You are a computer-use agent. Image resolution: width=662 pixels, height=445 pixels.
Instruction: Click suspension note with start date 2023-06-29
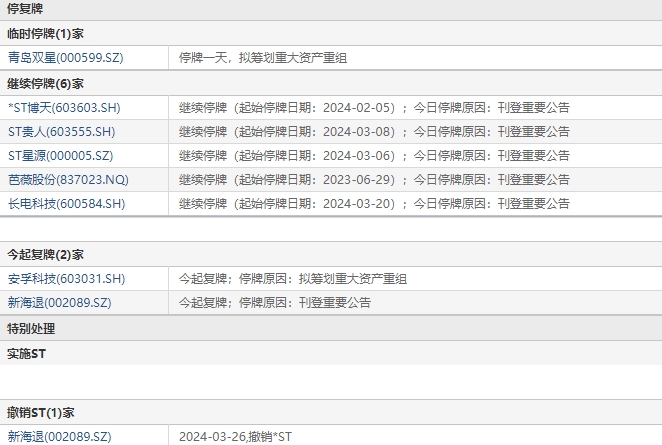coord(374,179)
